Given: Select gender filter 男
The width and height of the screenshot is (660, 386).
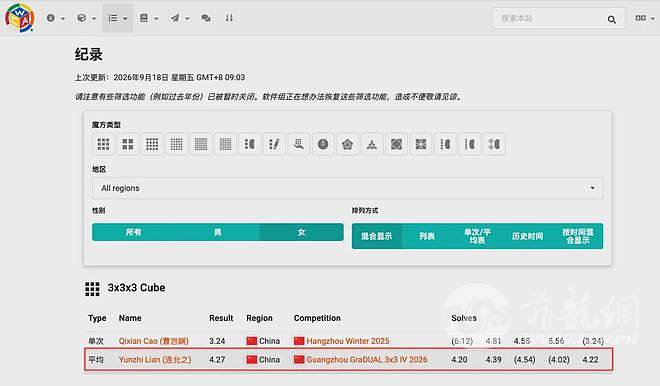Looking at the screenshot, I should (217, 232).
